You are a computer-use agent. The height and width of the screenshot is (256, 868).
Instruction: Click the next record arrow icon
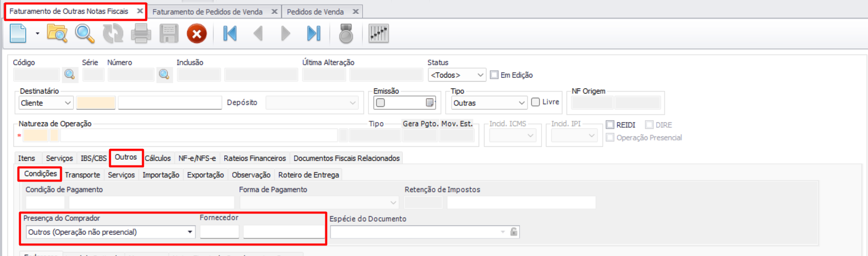click(286, 34)
